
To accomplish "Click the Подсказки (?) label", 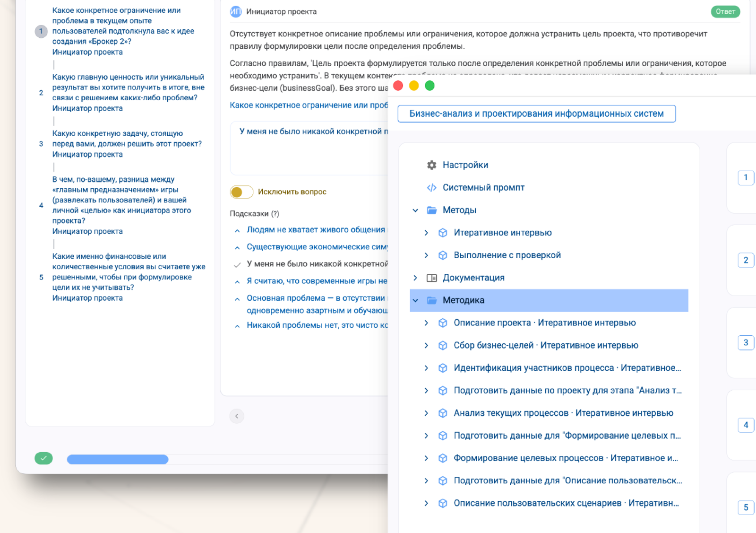I will click(254, 214).
